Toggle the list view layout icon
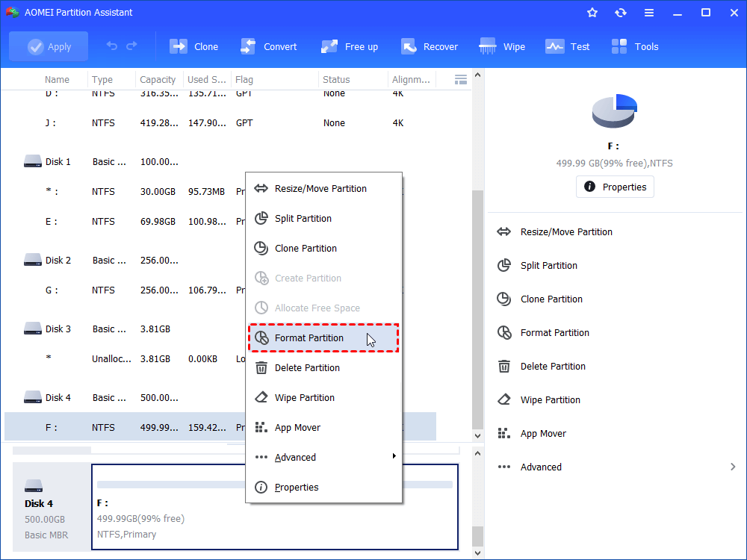 (461, 79)
